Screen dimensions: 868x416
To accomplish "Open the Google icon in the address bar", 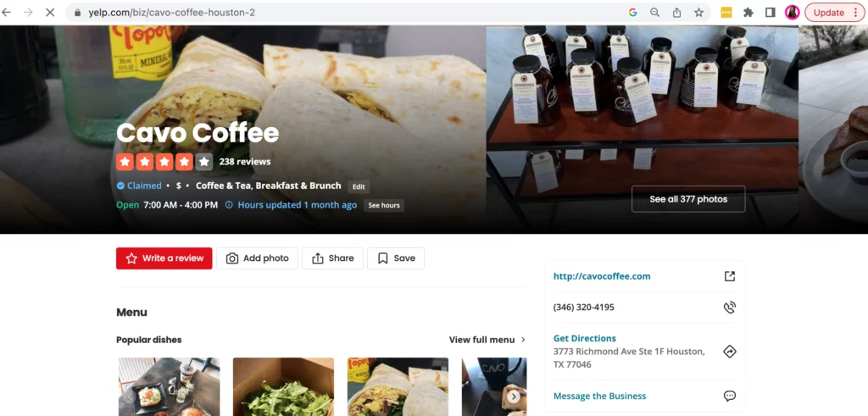I will [x=632, y=12].
